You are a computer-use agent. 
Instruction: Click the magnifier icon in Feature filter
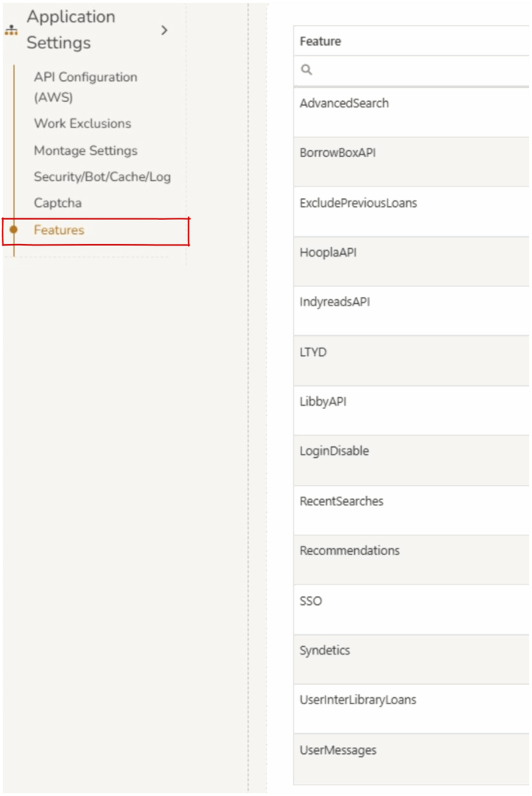(x=307, y=70)
